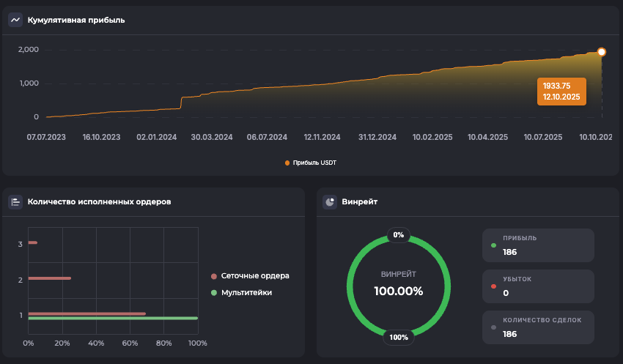Screen dimensions: 623x364
Task: Click the cumulative profit line chart icon
Action: 15,20
